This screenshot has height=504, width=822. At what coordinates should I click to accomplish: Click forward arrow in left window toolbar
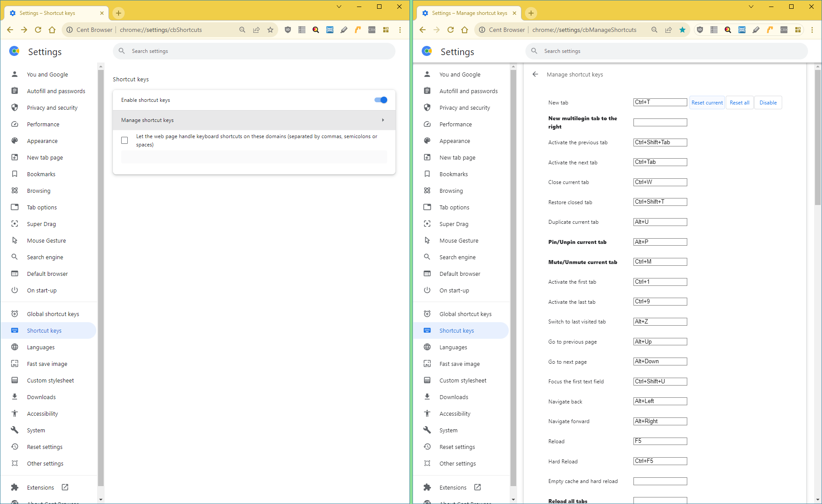pos(24,30)
